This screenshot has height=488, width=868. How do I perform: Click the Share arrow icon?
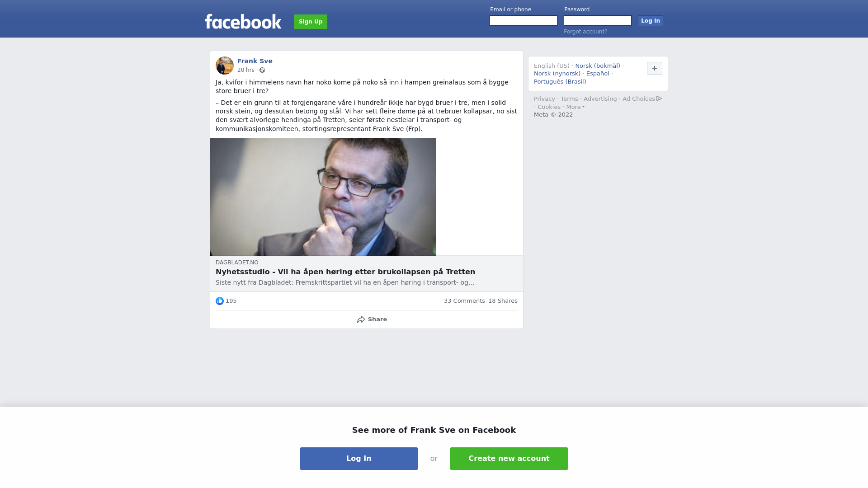coord(361,319)
